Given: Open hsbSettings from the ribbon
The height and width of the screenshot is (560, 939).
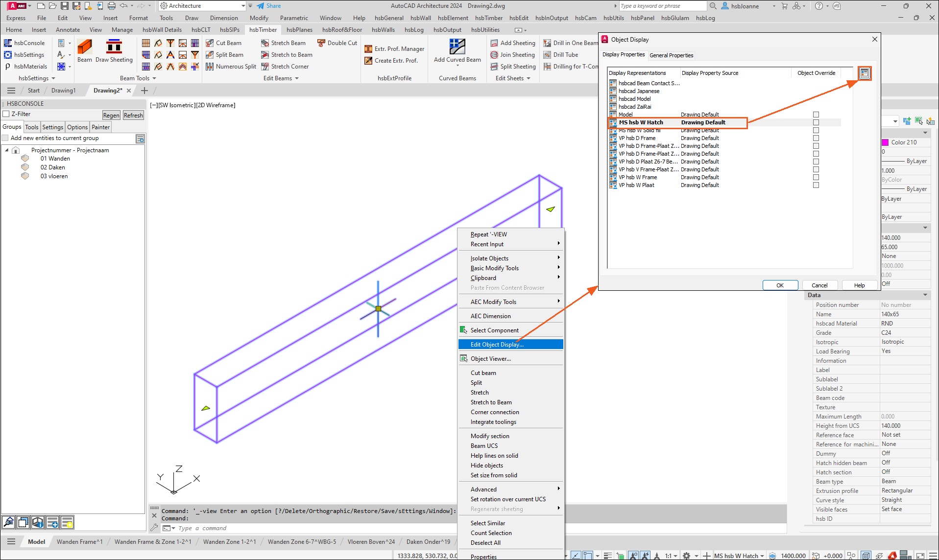Looking at the screenshot, I should click(24, 55).
